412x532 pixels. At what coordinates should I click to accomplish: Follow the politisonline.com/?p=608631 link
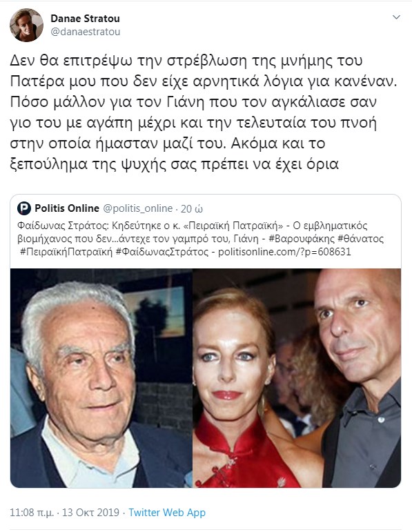pos(284,252)
